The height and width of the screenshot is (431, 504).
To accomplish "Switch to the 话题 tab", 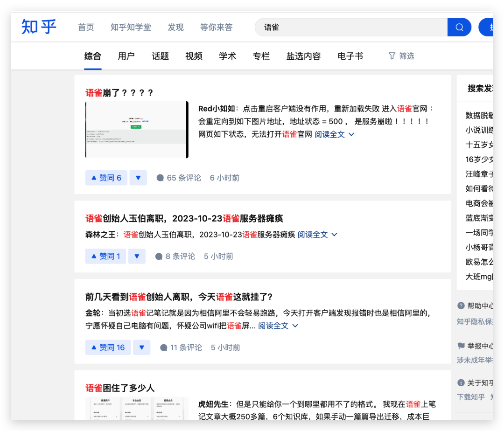I will pyautogui.click(x=160, y=56).
